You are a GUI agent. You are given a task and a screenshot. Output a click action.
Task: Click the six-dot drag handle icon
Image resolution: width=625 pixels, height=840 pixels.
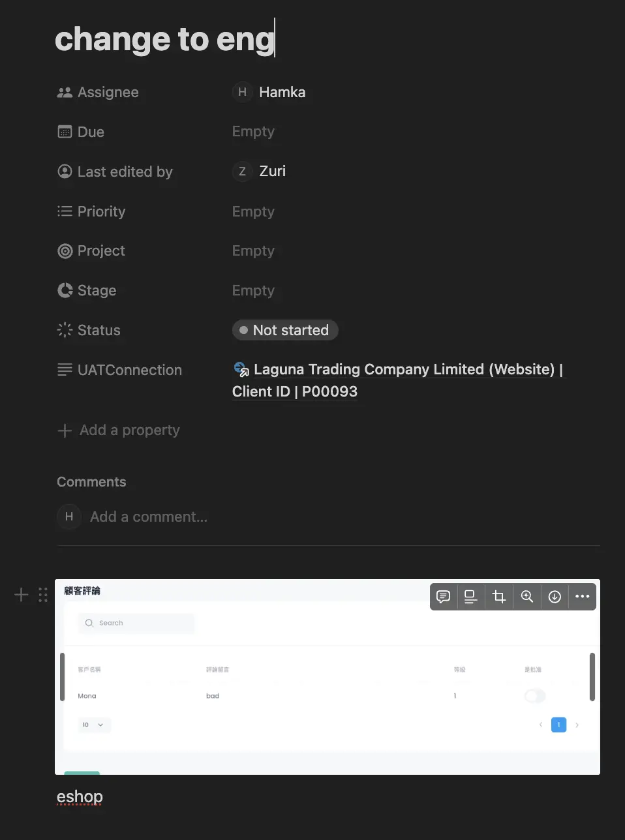(x=43, y=595)
